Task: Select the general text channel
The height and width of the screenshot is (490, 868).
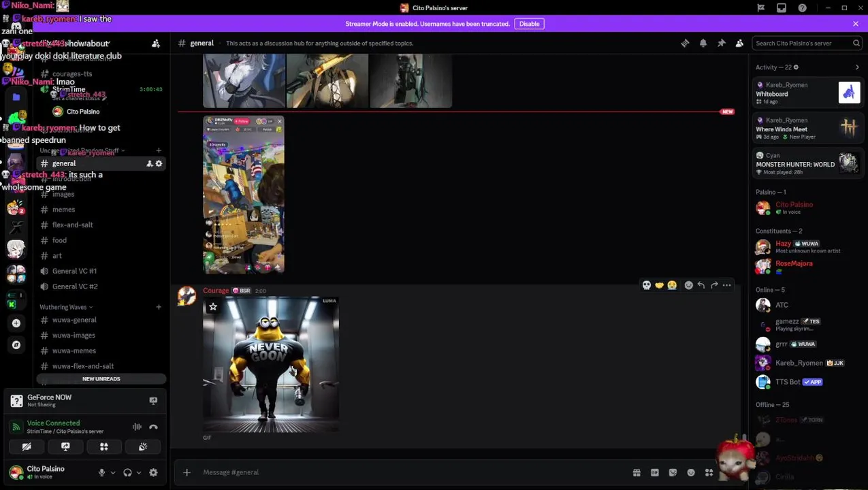Action: 101,163
